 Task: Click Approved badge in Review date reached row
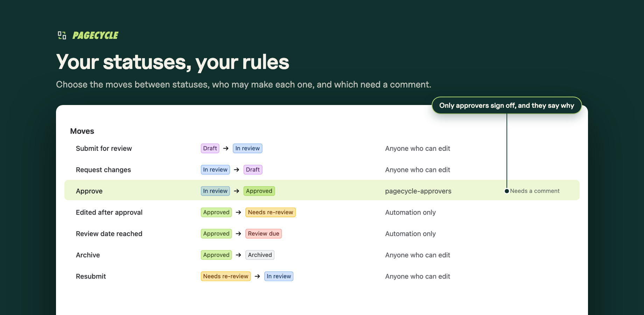[216, 234]
